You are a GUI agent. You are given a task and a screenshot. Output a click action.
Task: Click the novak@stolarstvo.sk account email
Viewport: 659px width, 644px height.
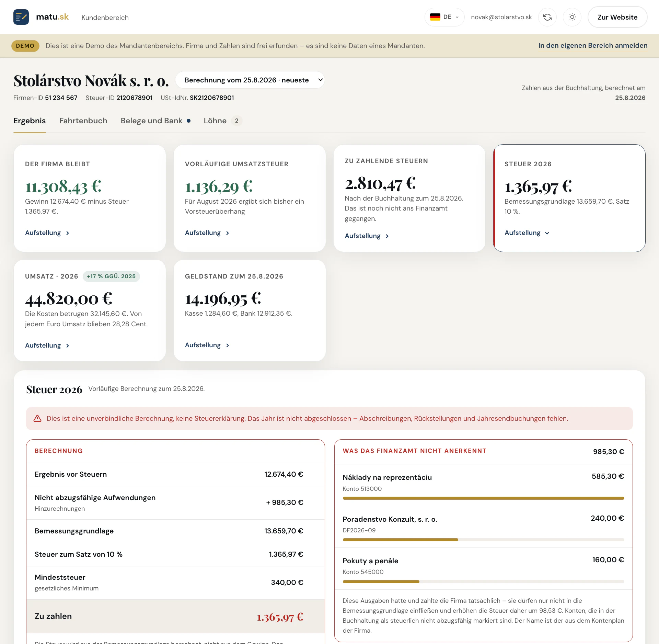501,17
